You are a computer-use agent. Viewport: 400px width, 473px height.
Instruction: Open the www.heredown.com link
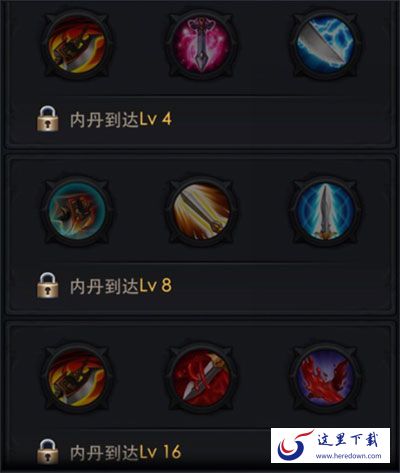click(348, 455)
